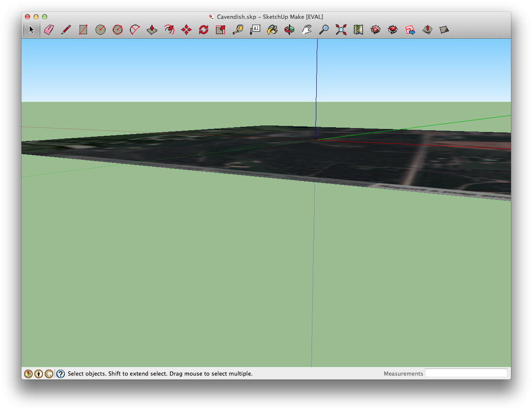Click the geo-location status icon

28,374
